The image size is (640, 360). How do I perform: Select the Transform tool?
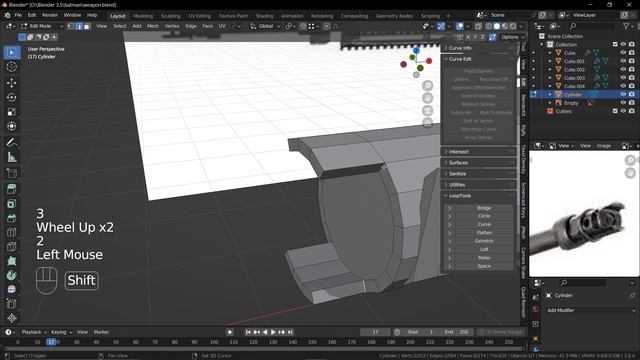tap(11, 126)
